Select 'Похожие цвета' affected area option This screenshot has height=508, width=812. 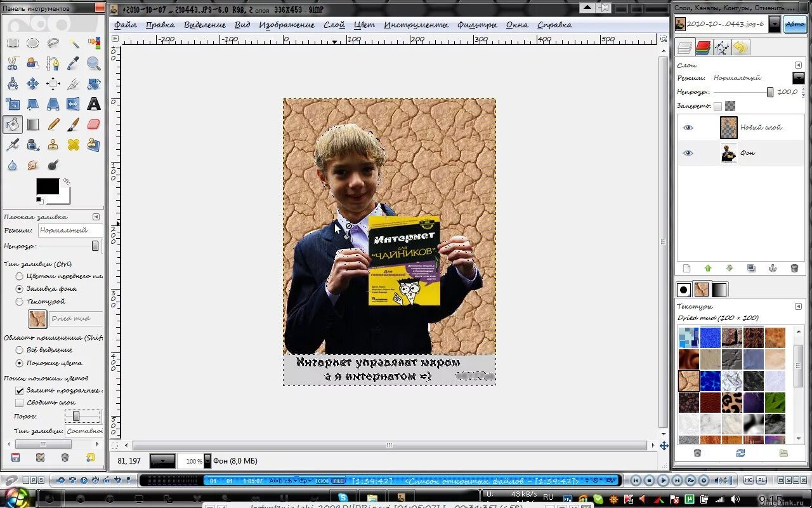pos(20,363)
